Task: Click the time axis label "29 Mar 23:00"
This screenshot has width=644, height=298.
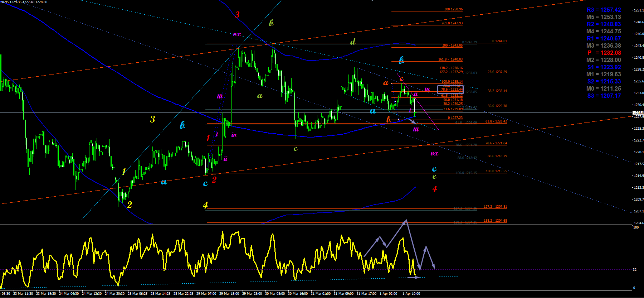Action: (252, 294)
